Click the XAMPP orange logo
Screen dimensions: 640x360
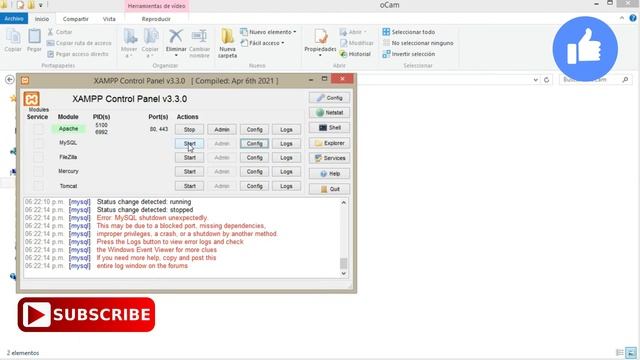pos(31,99)
